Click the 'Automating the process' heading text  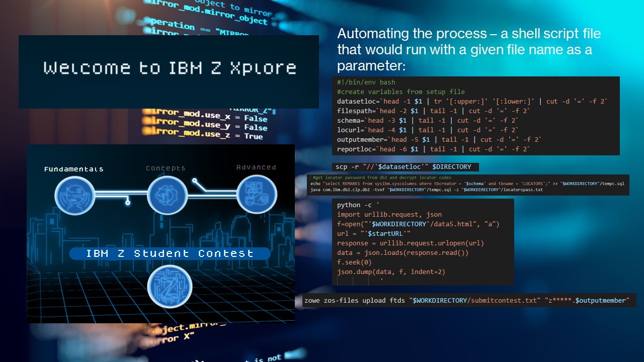click(x=469, y=50)
